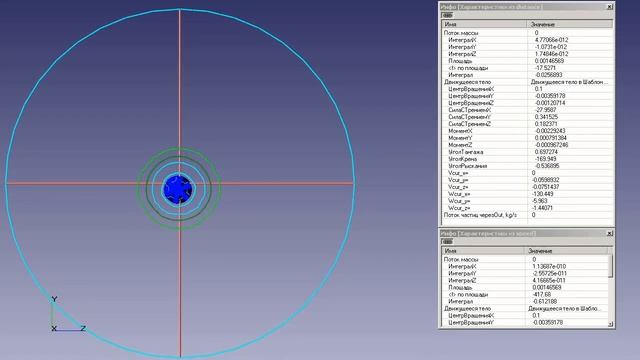
Task: Select the value 4.77066e-012 for ИнтегралX
Action: pos(551,40)
